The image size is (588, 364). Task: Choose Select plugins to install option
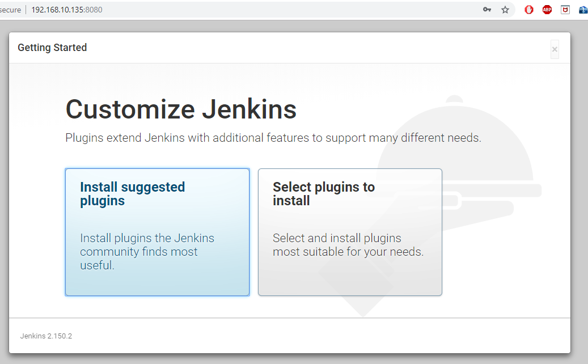pos(350,232)
